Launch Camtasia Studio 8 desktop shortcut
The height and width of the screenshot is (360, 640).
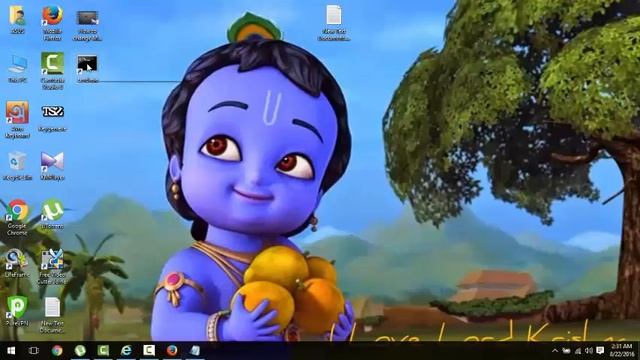point(52,70)
